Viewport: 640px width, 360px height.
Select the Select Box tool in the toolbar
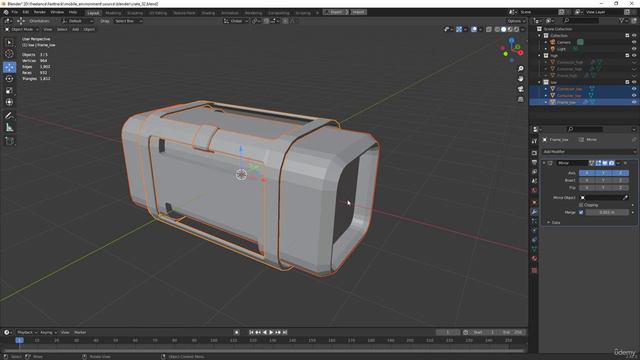pos(9,42)
